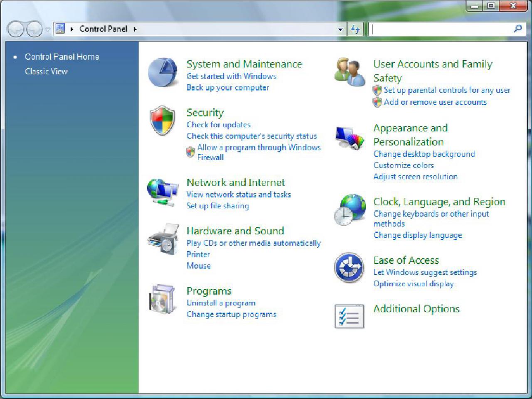532x399 pixels.
Task: Click Check this computer's security status
Action: point(252,136)
